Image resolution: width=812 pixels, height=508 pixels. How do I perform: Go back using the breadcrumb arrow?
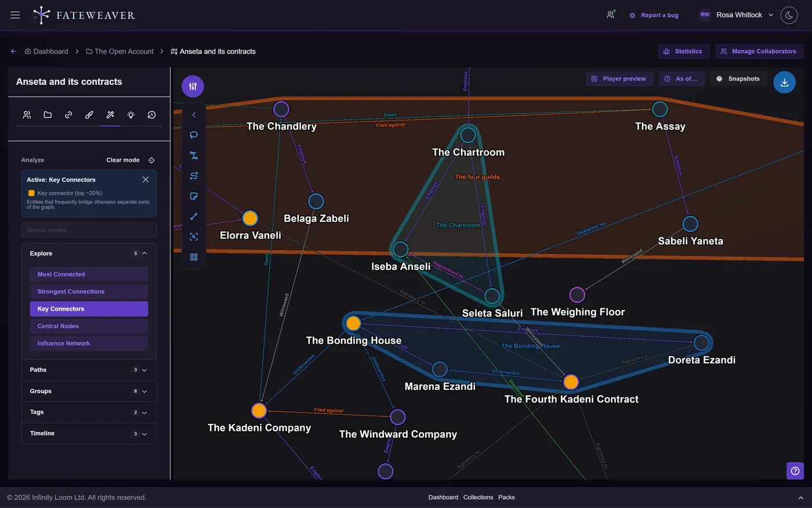tap(14, 52)
